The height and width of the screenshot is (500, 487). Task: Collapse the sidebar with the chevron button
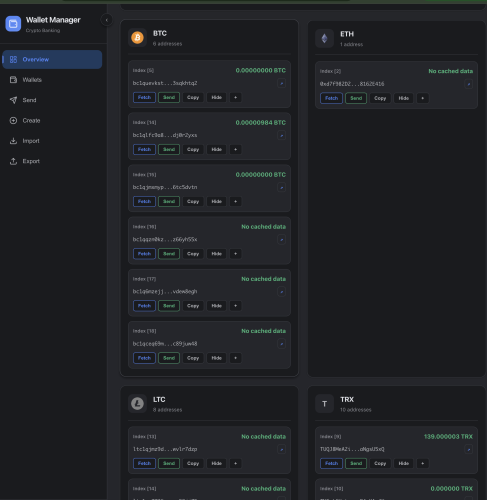[107, 20]
